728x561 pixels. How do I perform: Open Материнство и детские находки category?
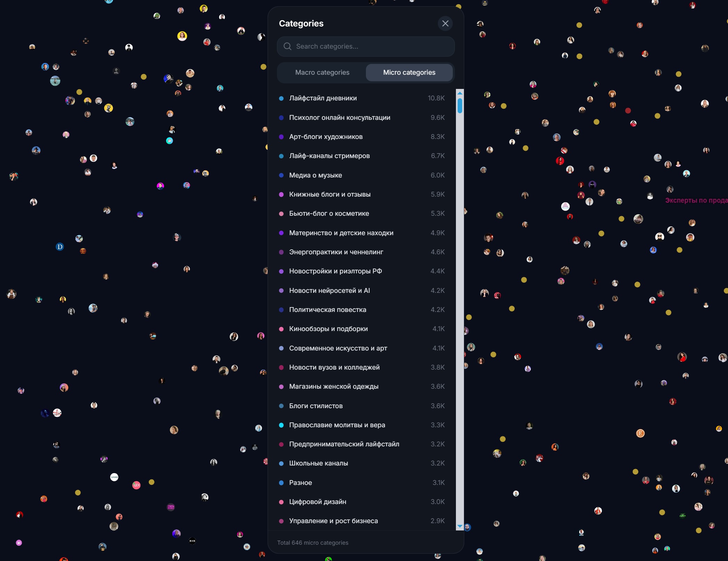362,233
